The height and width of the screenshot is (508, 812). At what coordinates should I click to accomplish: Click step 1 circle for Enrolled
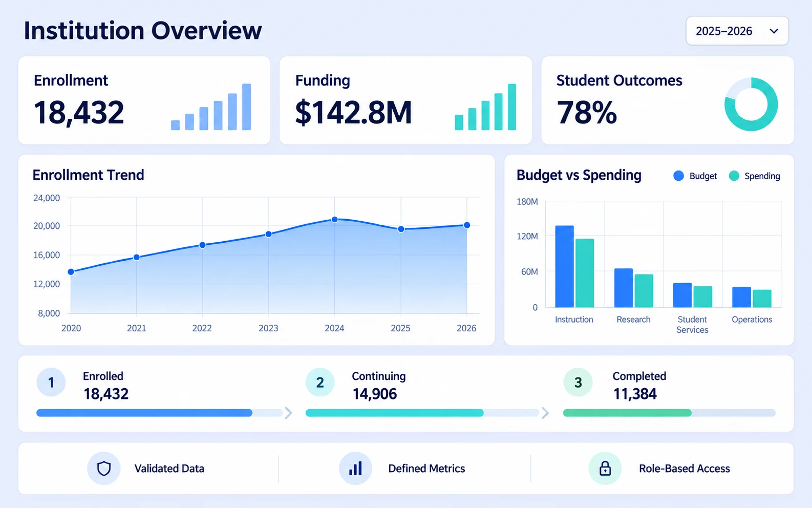tap(51, 382)
